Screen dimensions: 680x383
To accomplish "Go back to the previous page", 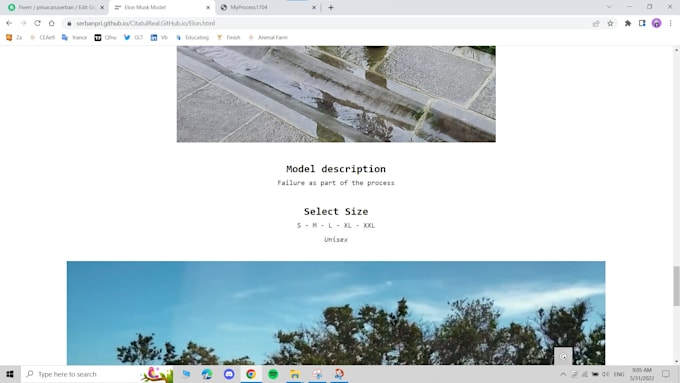I will coord(9,23).
